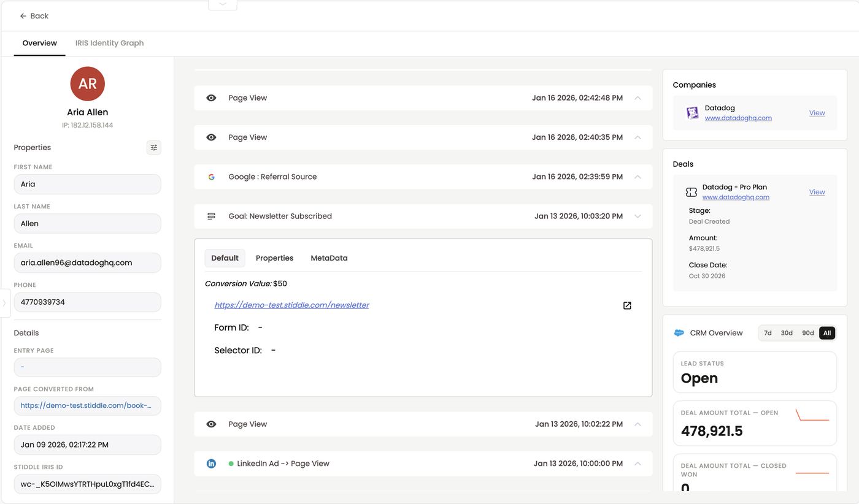Expand the 10:02:22 PM Page View entry

point(638,424)
